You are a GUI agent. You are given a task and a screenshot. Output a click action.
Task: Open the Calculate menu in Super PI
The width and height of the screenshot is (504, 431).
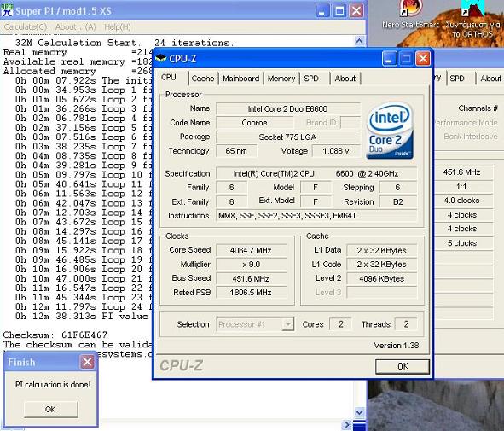[26, 27]
